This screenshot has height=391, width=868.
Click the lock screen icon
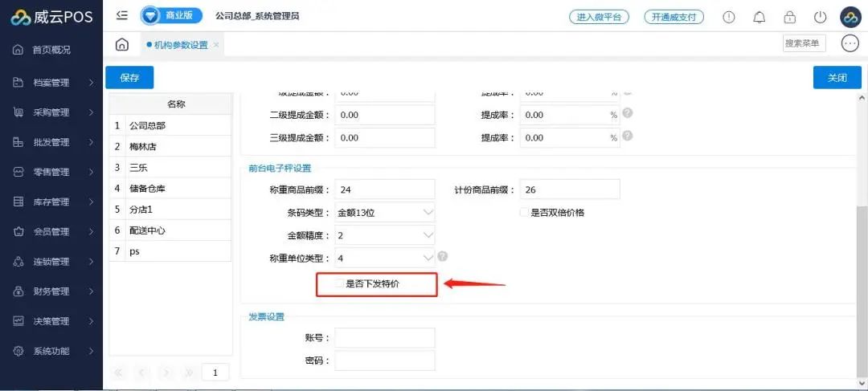tap(789, 17)
